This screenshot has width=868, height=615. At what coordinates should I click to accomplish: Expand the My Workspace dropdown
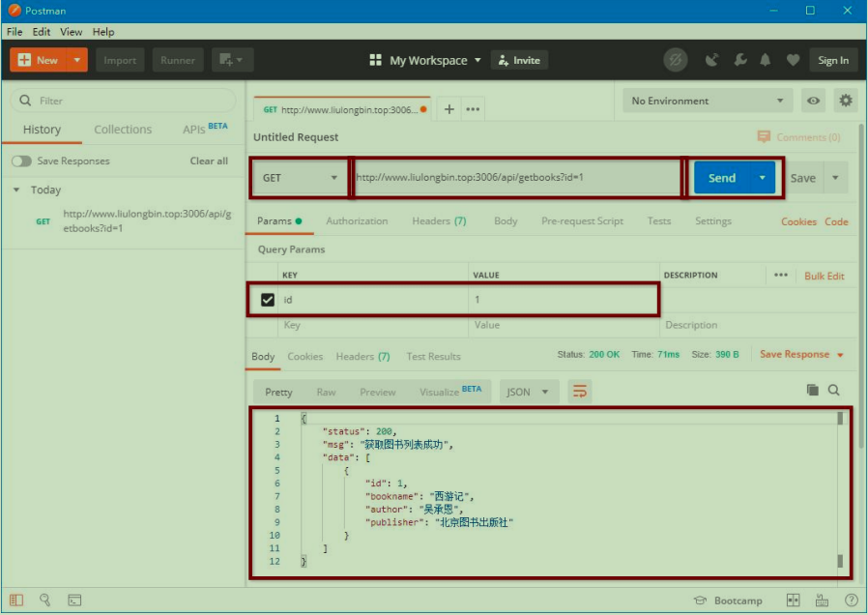(x=477, y=60)
